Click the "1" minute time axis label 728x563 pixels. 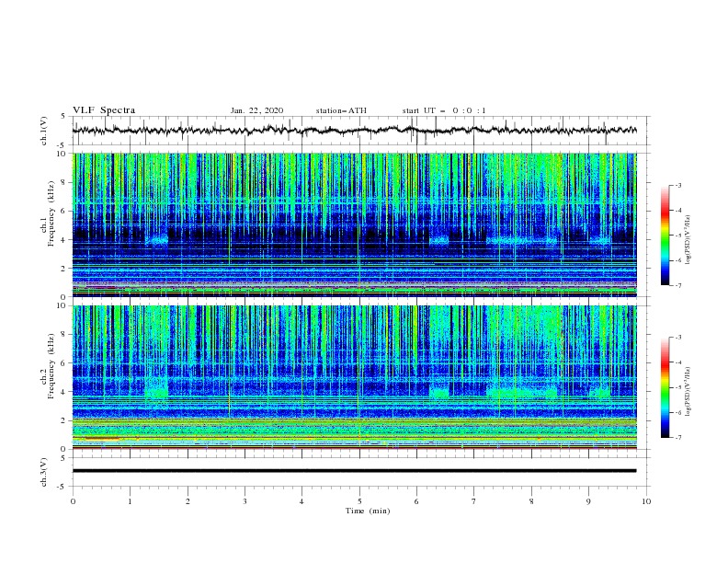(130, 501)
